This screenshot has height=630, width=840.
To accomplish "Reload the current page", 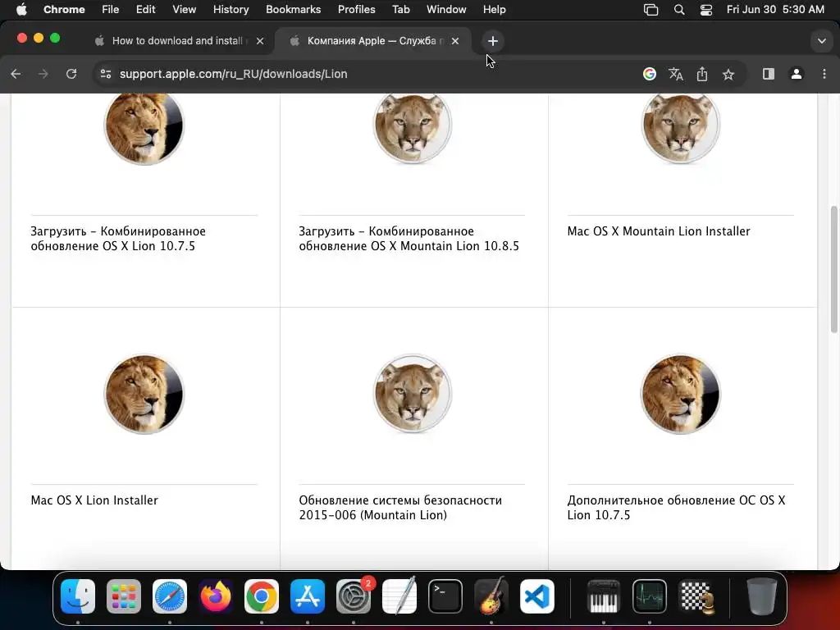I will [71, 74].
